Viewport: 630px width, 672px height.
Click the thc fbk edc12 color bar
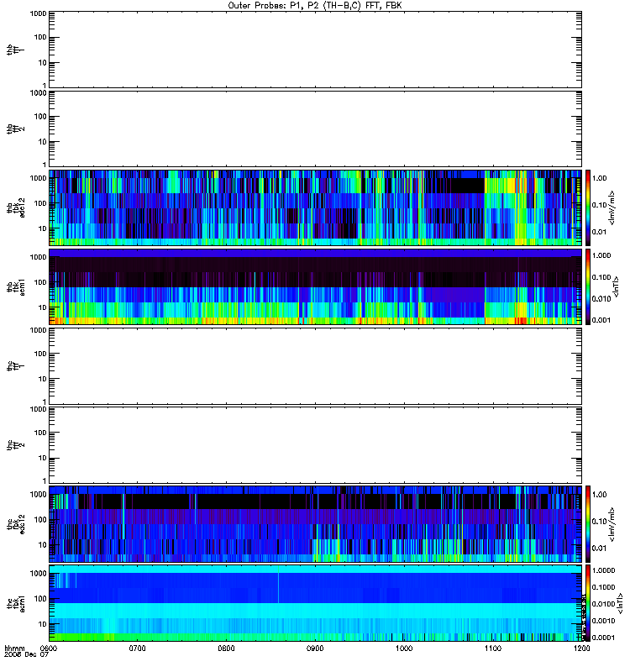point(588,523)
